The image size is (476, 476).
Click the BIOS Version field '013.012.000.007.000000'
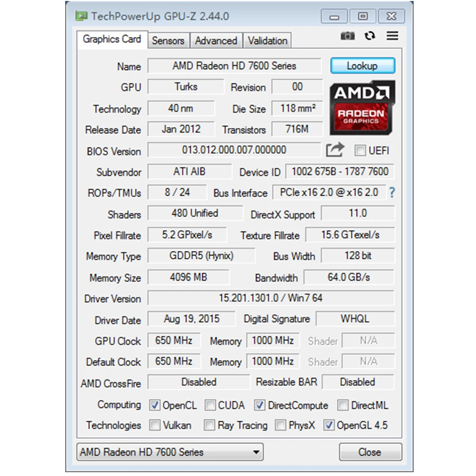pos(234,149)
